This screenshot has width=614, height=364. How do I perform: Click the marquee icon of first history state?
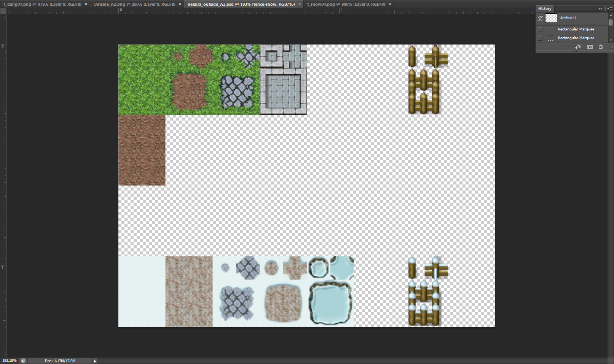pos(550,29)
